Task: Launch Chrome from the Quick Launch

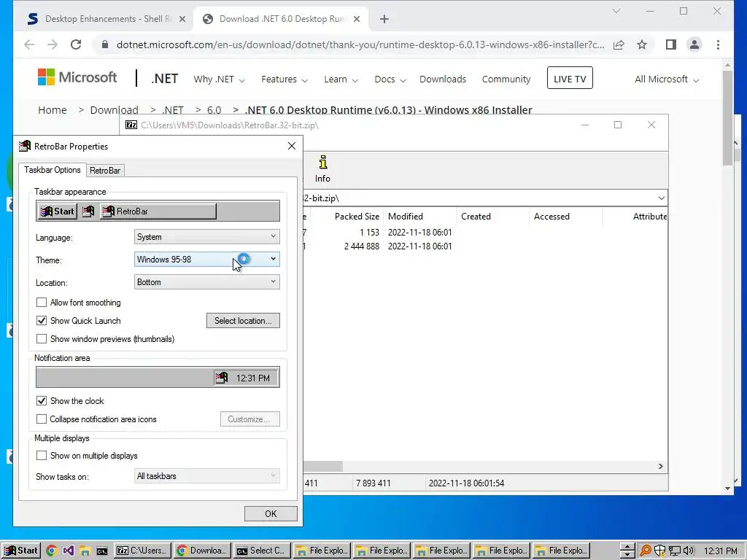Action: pyautogui.click(x=52, y=551)
